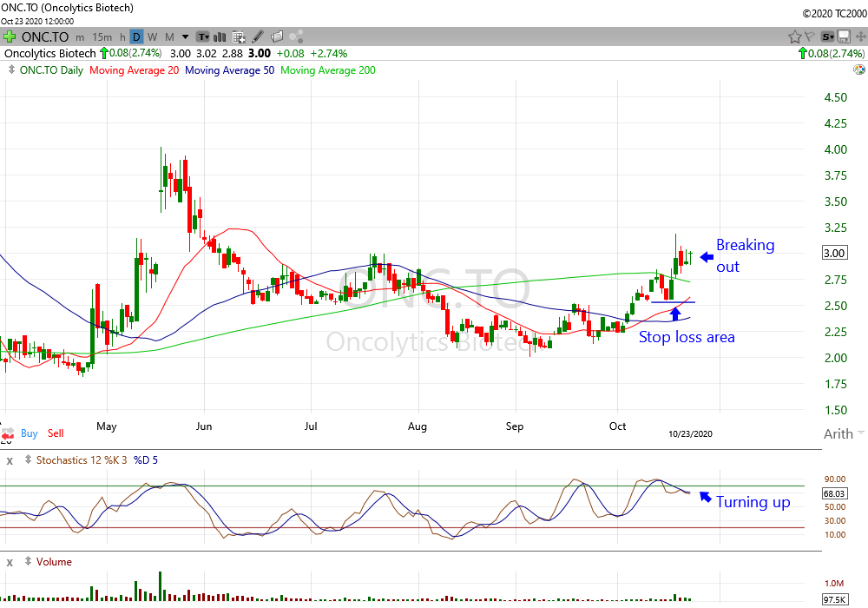The width and height of the screenshot is (868, 608).
Task: Click the share dots icon
Action: [x=296, y=37]
